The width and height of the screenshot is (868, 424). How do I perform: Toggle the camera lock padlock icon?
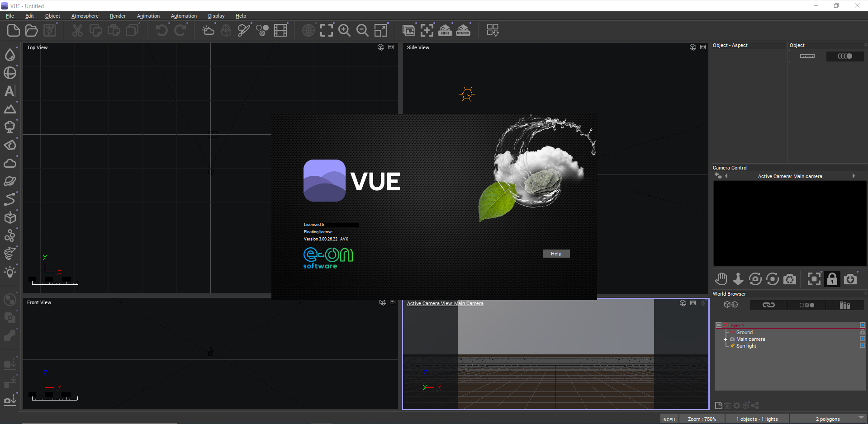(832, 279)
